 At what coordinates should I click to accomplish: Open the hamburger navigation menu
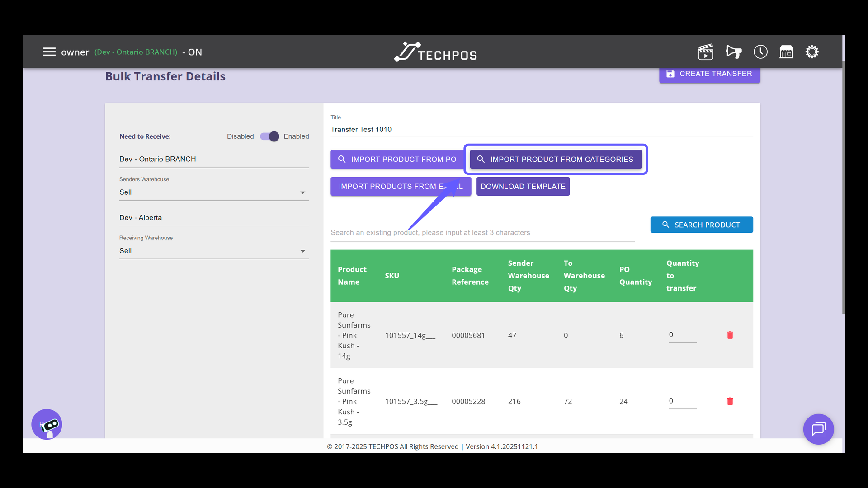[x=49, y=52]
